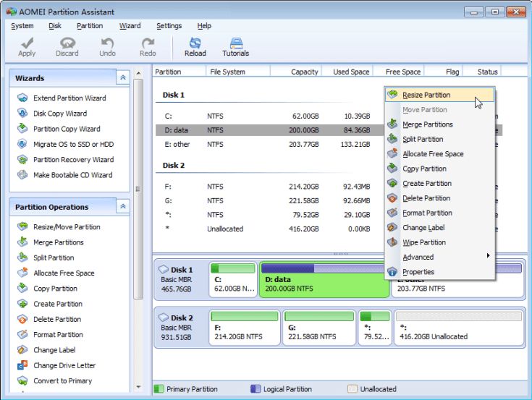
Task: Collapse the Partition Operations panel
Action: point(123,206)
